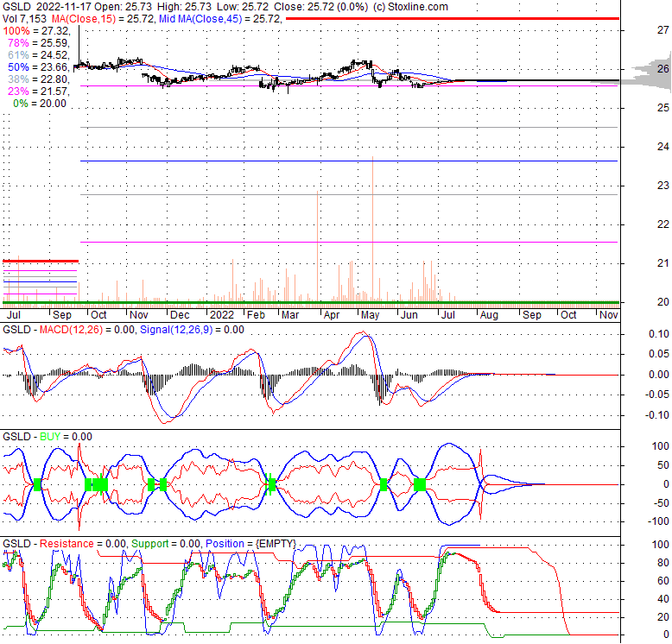Click the volume profile histogram near 26
Viewport: 672px width, 644px height.
pyautogui.click(x=646, y=71)
